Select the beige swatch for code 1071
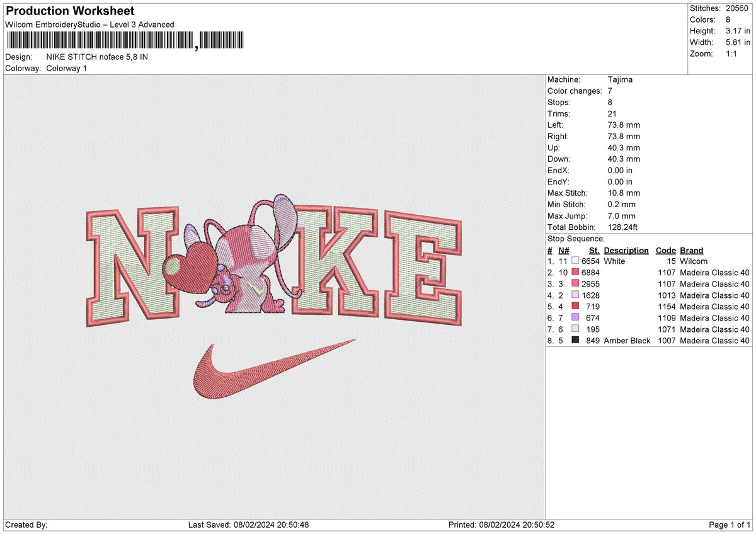The height and width of the screenshot is (534, 756). tap(575, 329)
